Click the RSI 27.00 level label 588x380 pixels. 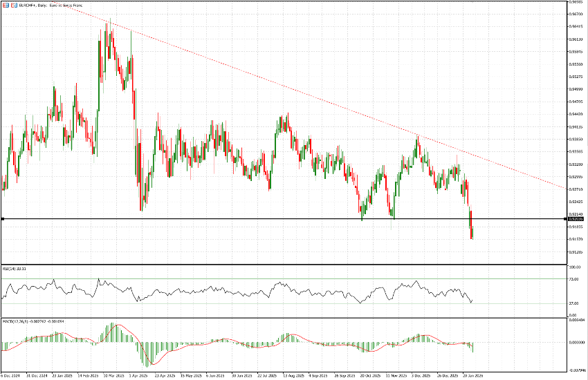pyautogui.click(x=573, y=303)
